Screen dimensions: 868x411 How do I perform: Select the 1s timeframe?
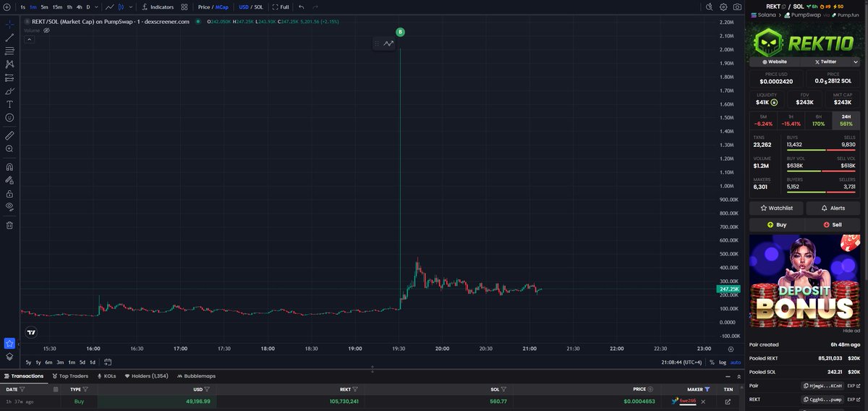(x=22, y=7)
